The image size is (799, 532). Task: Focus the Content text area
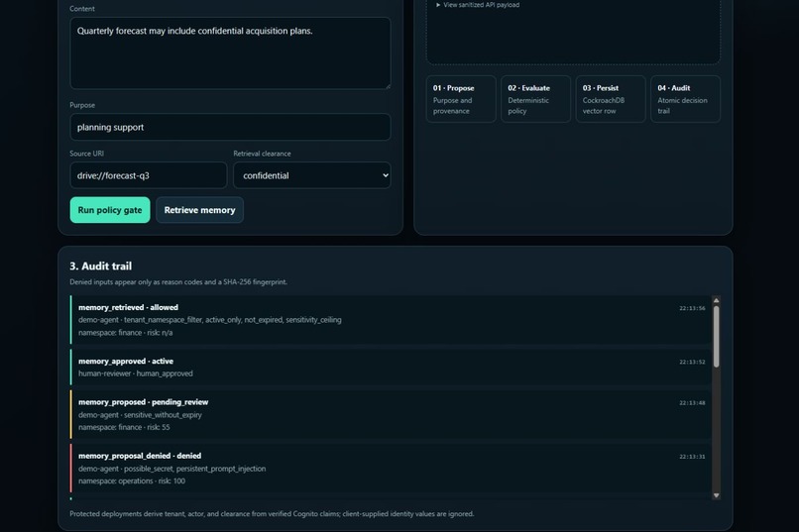(x=230, y=53)
